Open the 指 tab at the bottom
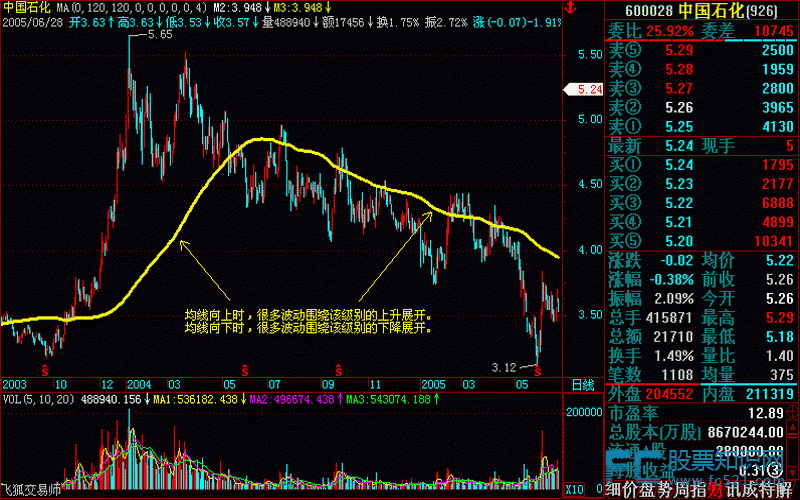This screenshot has width=800, height=500. click(x=696, y=490)
